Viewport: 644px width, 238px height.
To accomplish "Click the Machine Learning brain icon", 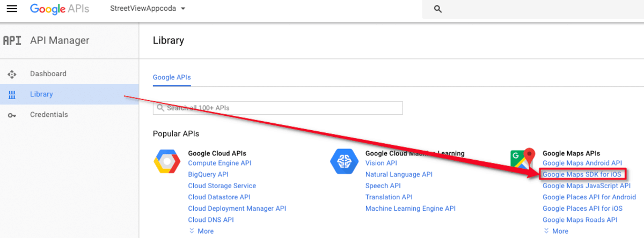I will 344,162.
